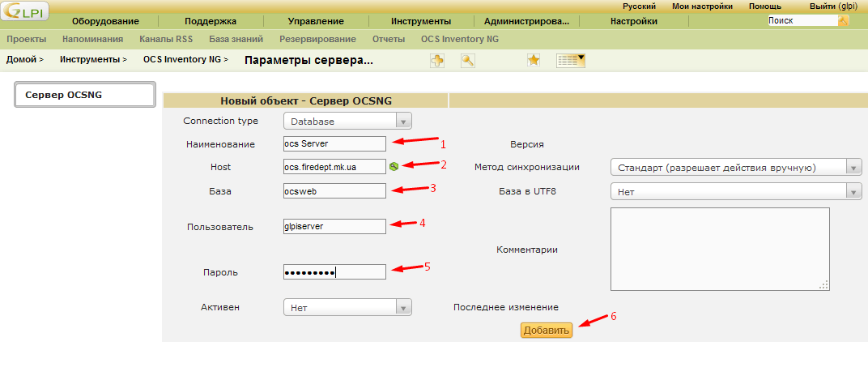The width and height of the screenshot is (868, 380).
Task: Click the База input field
Action: coord(334,191)
